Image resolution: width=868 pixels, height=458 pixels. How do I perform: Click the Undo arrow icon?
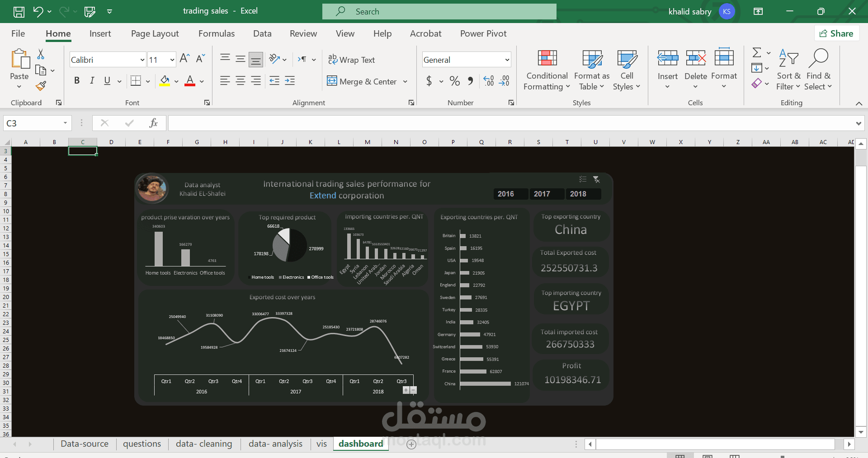pyautogui.click(x=38, y=11)
